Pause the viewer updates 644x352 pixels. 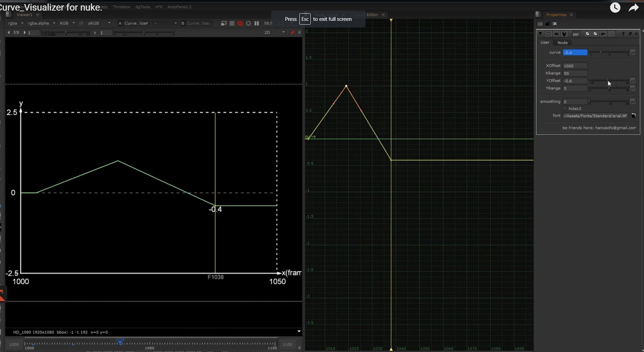[x=257, y=23]
